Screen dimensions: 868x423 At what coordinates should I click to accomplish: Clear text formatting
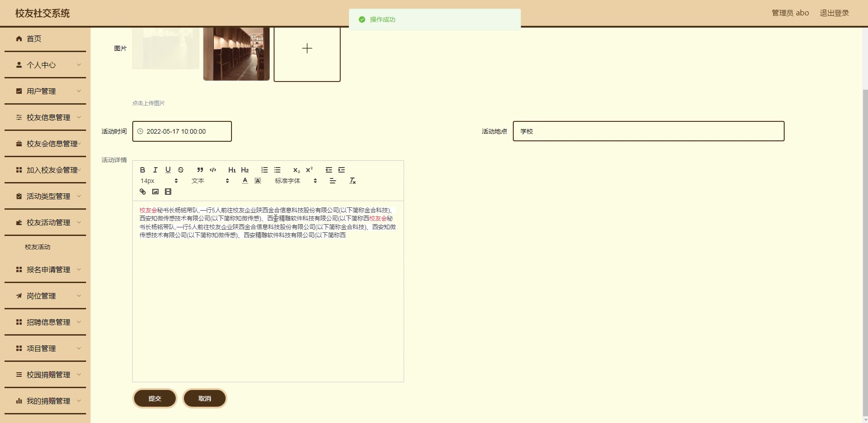coord(352,181)
